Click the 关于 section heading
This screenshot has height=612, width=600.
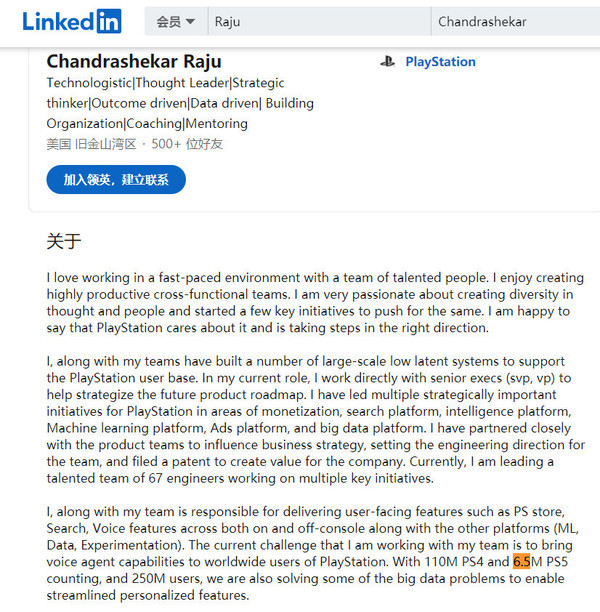[x=63, y=241]
